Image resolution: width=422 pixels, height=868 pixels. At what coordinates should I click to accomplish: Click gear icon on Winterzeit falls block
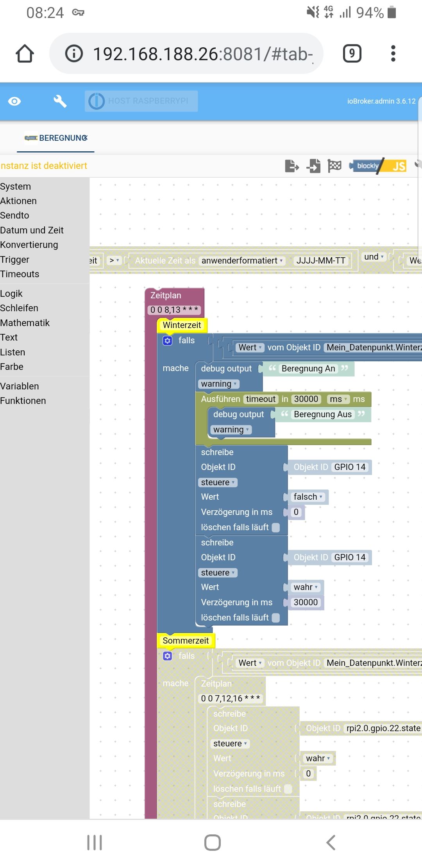click(x=168, y=341)
